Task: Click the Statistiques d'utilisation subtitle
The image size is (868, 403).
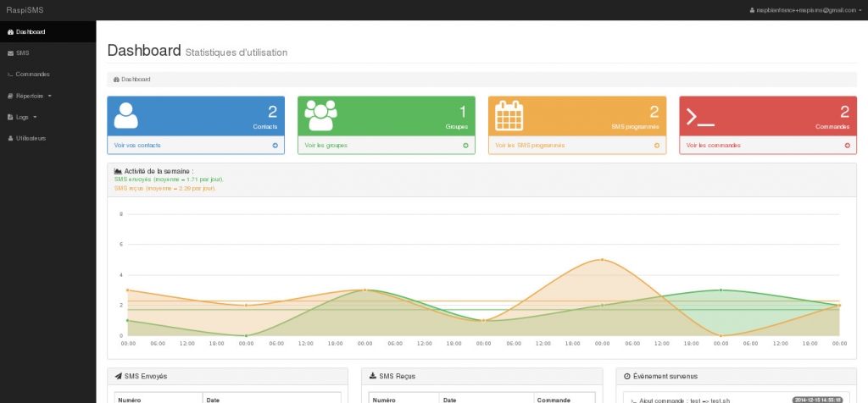Action: (x=236, y=52)
